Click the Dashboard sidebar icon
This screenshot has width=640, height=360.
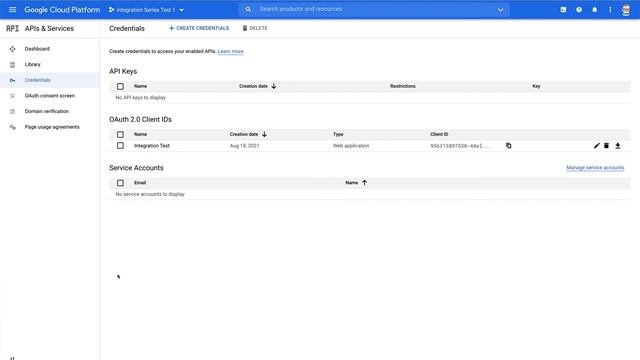pos(12,49)
